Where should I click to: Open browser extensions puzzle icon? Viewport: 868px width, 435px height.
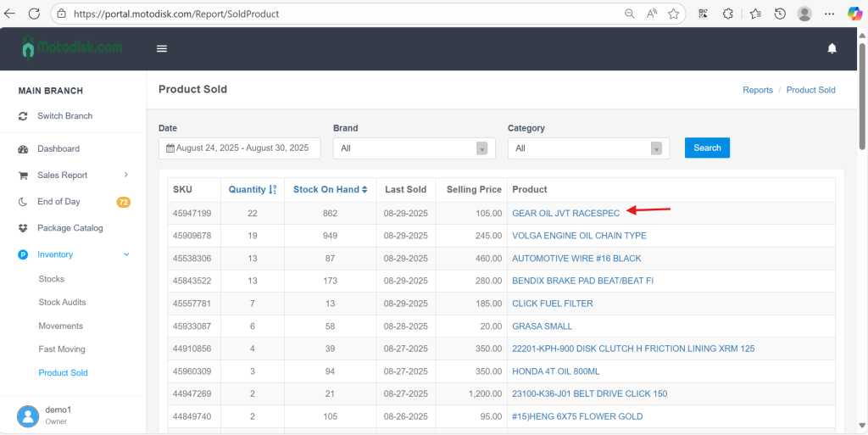[x=727, y=14]
